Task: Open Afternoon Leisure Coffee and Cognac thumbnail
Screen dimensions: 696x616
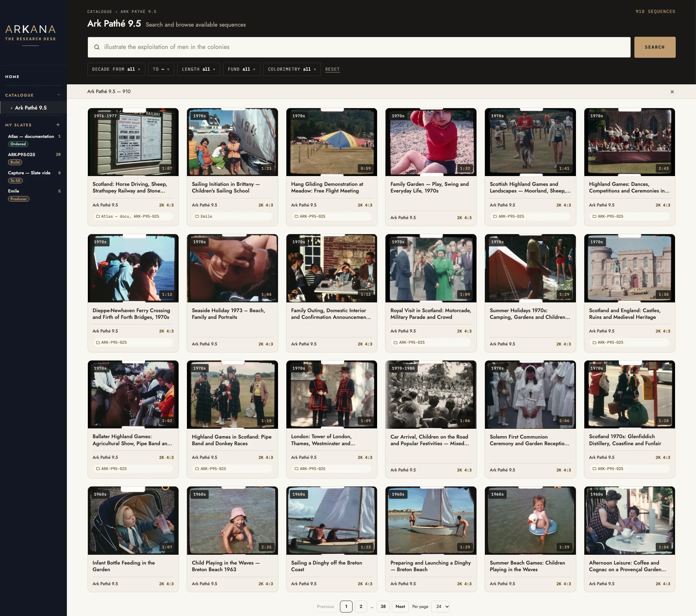Action: [x=629, y=521]
